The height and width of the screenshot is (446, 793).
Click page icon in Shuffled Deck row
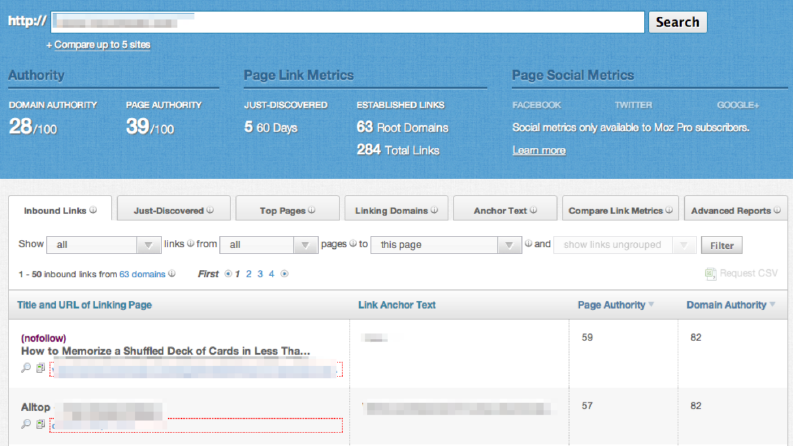click(40, 368)
